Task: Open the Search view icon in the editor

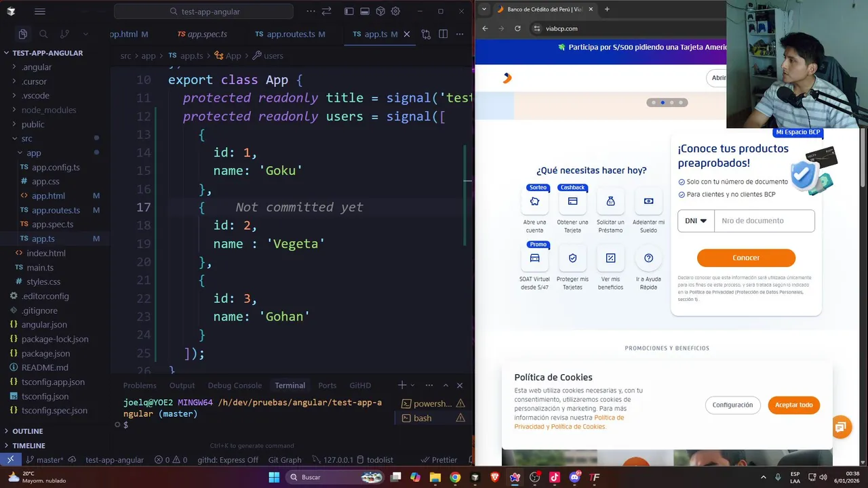Action: click(x=43, y=34)
